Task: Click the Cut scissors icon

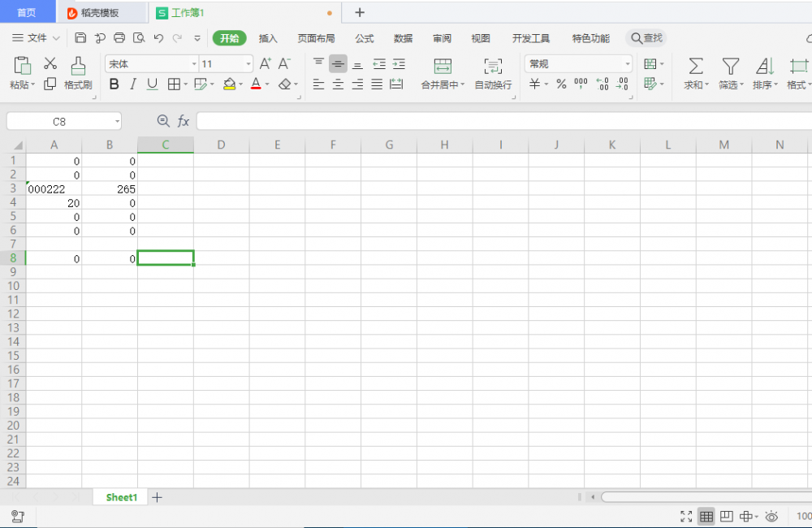Action: pos(50,64)
